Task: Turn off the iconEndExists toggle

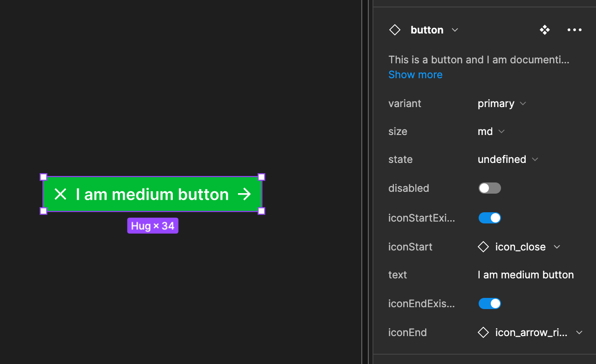Action: tap(490, 303)
